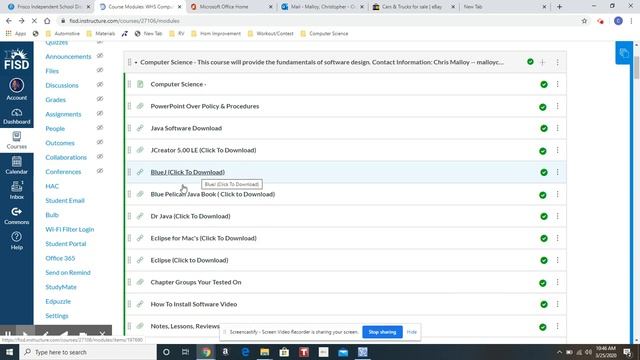Viewport: 640px width, 360px height.
Task: Open BlueJ (Click To Download) link
Action: pos(188,172)
